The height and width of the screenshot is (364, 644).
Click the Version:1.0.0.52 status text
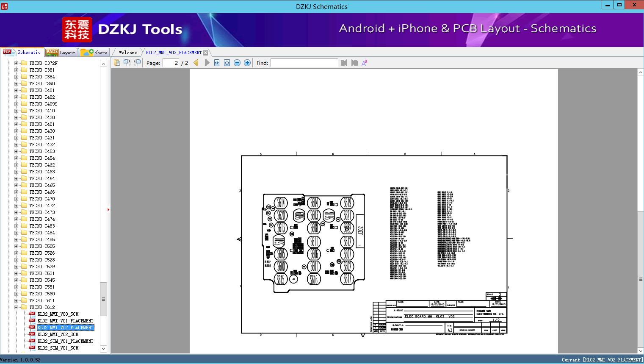(x=20, y=360)
